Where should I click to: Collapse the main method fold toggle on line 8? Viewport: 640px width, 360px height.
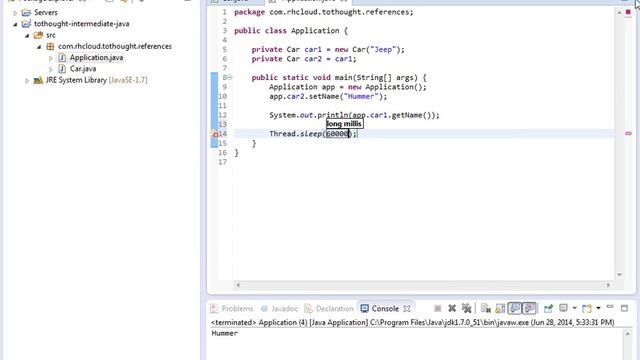tap(230, 77)
